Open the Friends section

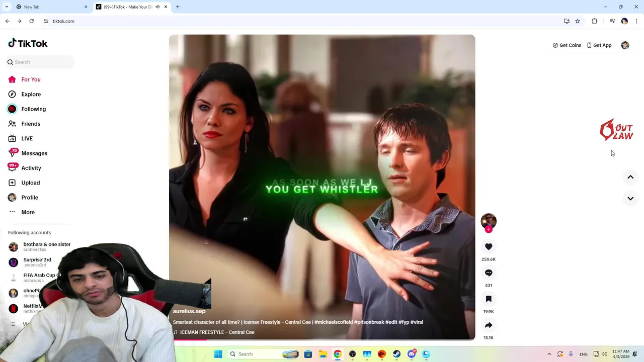[24, 124]
